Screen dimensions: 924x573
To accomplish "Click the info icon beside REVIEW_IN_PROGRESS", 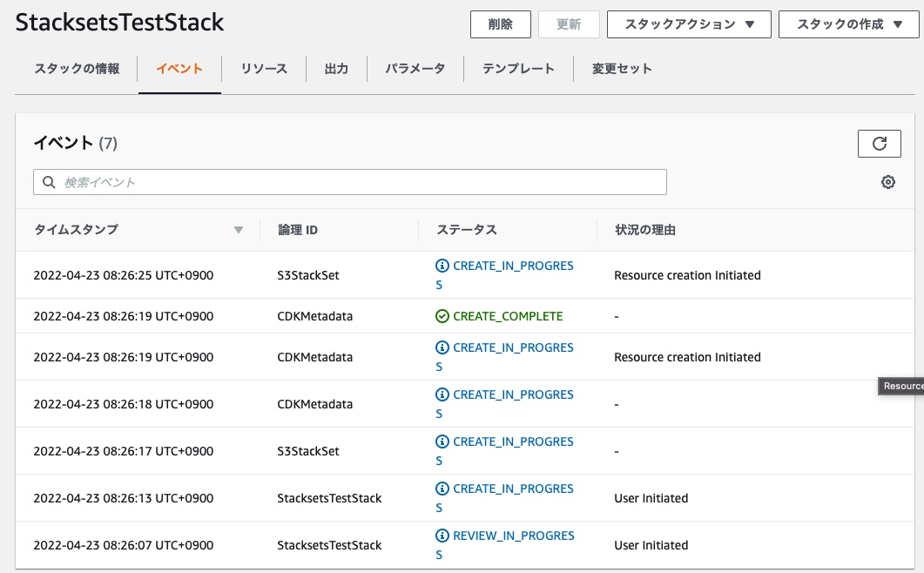I will (444, 536).
